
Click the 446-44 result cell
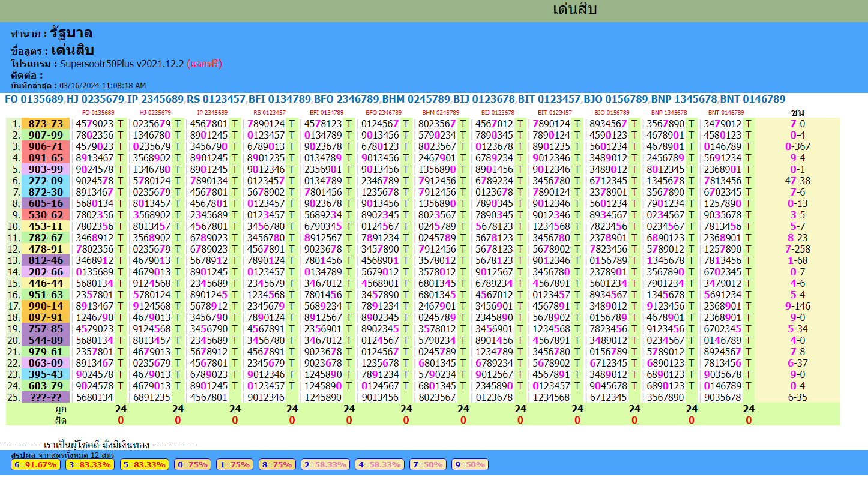46,283
